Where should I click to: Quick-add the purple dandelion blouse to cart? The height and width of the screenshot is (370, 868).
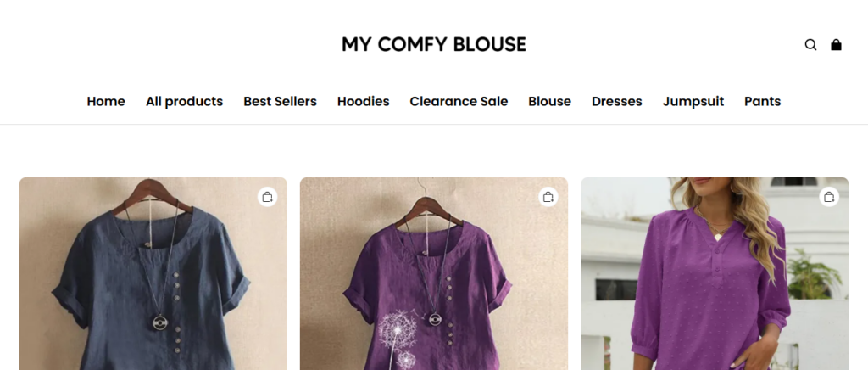(548, 198)
